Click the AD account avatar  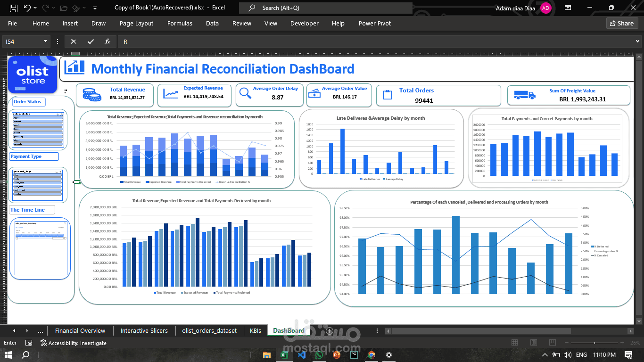(x=545, y=8)
